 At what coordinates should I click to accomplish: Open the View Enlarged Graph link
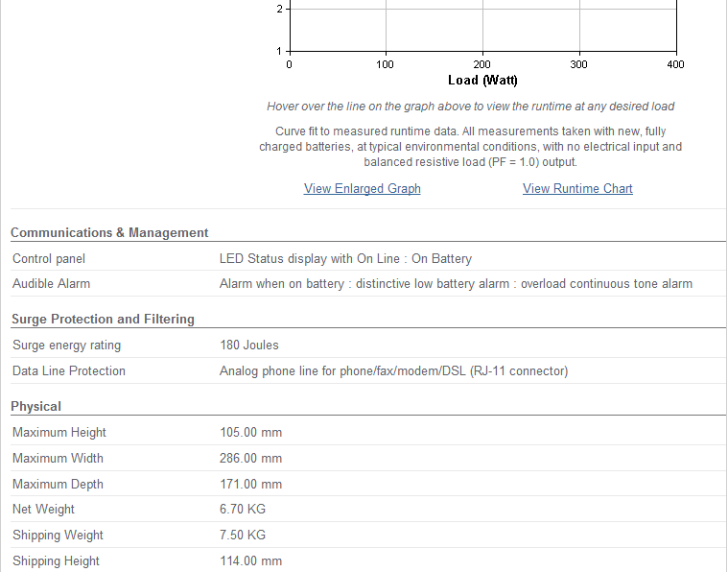click(x=363, y=189)
